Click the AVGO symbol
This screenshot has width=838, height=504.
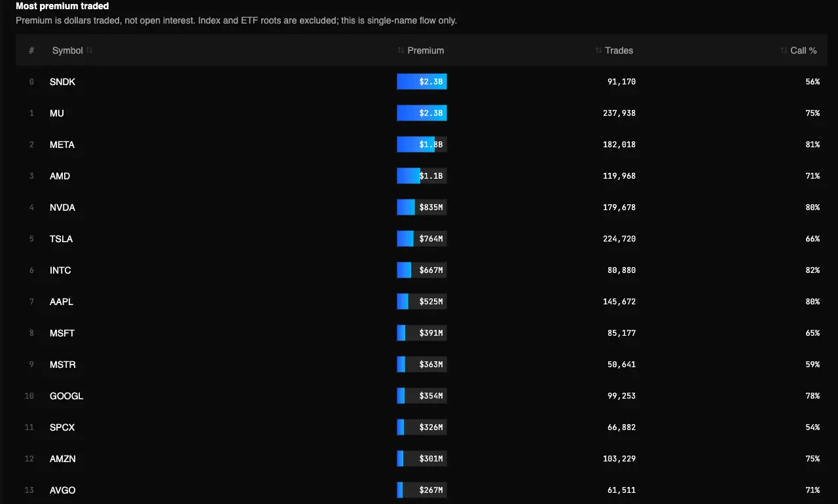click(x=63, y=490)
